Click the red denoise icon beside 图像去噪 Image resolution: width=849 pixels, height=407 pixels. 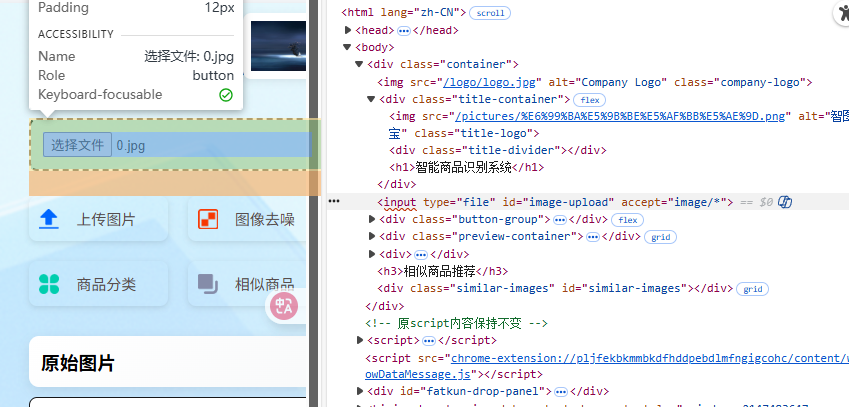(208, 219)
